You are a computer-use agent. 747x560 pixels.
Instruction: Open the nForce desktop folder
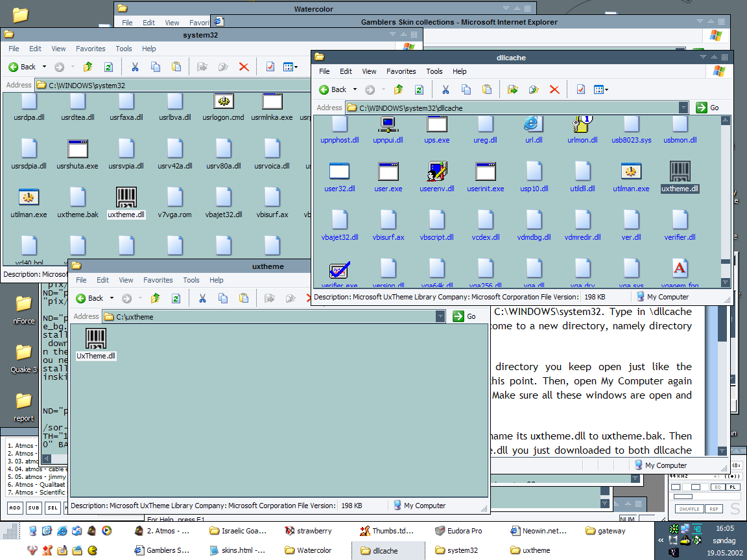tap(23, 310)
